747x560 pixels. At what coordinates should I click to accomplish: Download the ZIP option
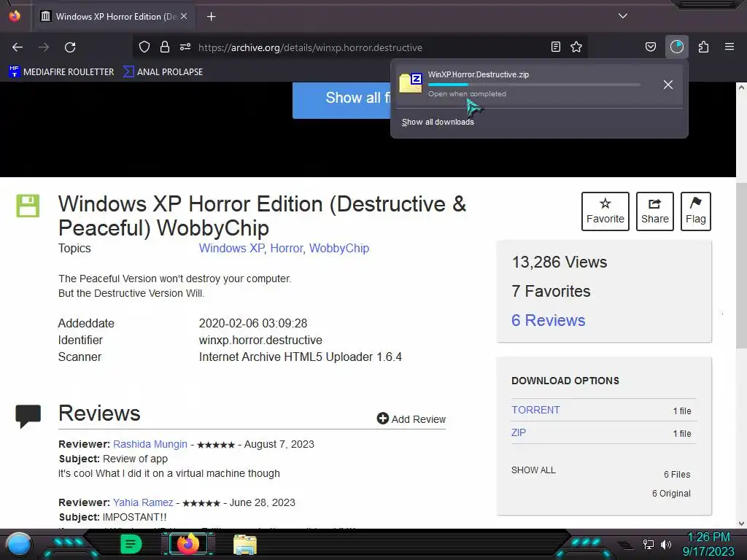[519, 432]
